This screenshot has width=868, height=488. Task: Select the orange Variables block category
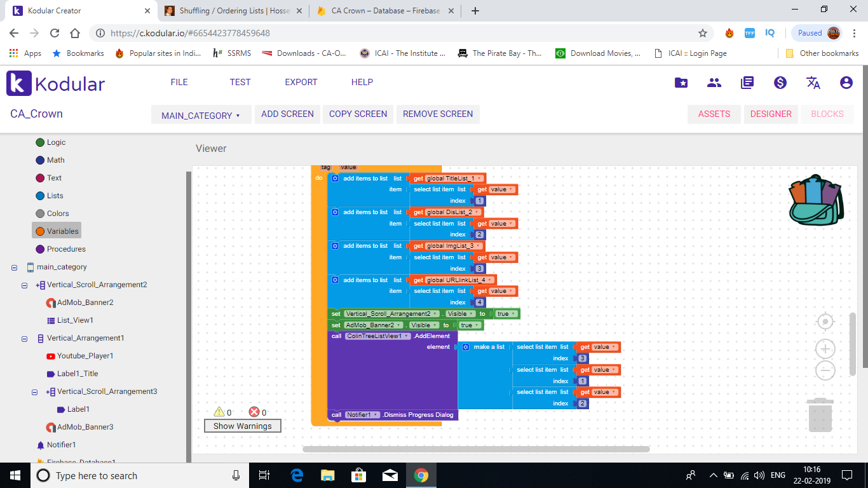(x=57, y=231)
